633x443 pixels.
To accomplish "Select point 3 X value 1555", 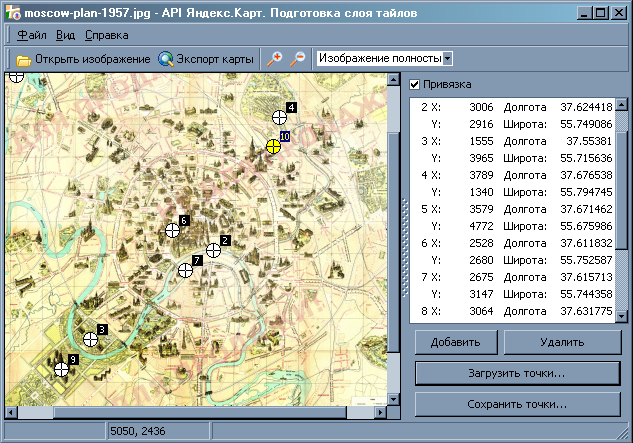I will pyautogui.click(x=481, y=141).
